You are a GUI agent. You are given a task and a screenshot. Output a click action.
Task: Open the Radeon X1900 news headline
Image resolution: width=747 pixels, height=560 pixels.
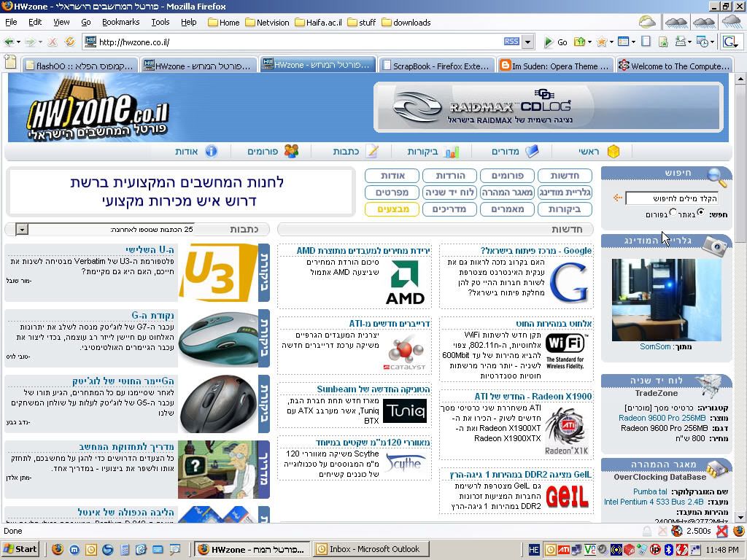[x=533, y=396]
